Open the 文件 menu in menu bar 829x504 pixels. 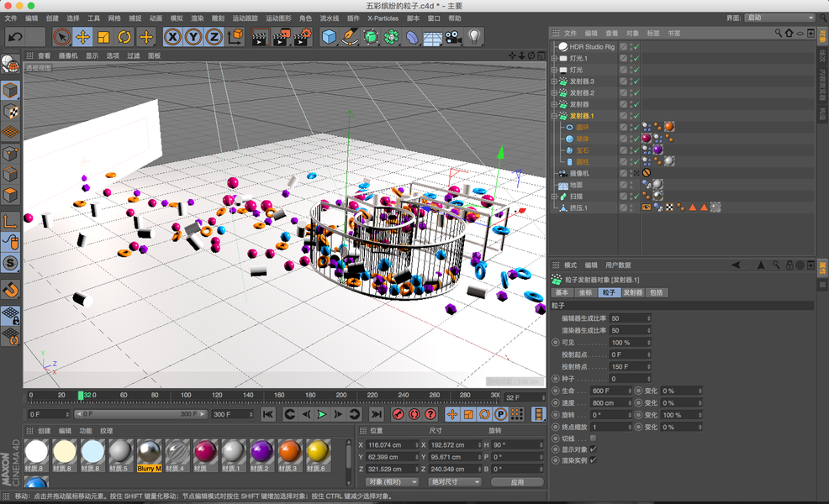[x=11, y=18]
